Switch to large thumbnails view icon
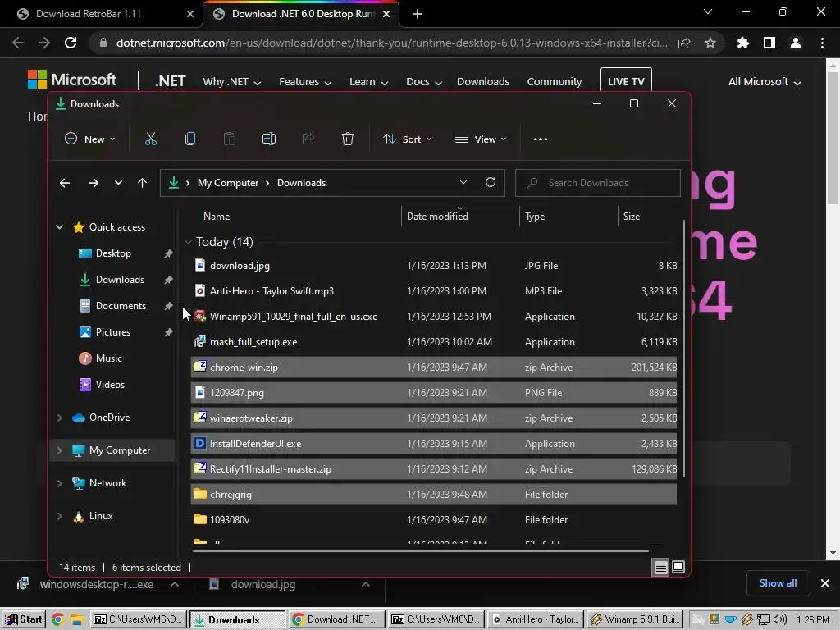This screenshot has width=840, height=630. point(678,567)
